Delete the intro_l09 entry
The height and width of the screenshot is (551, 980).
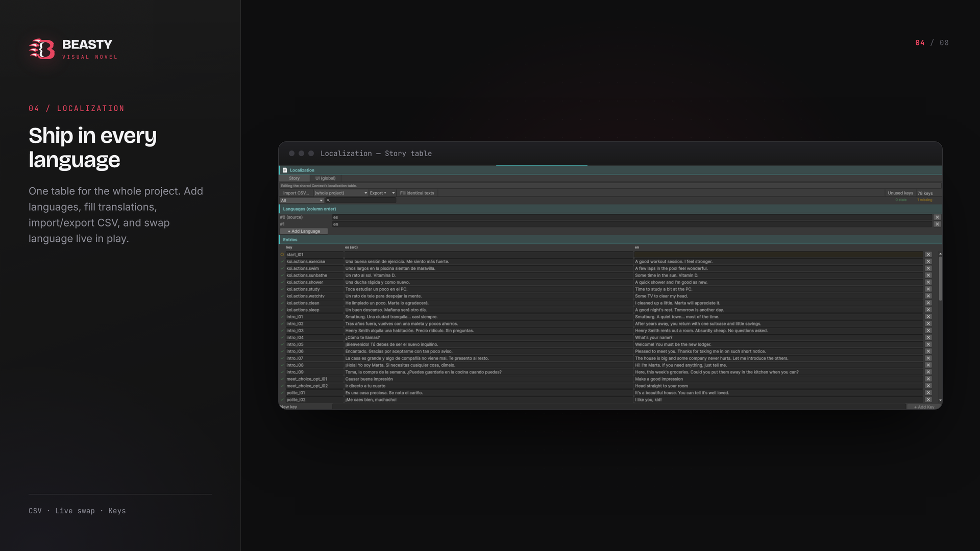coord(928,372)
